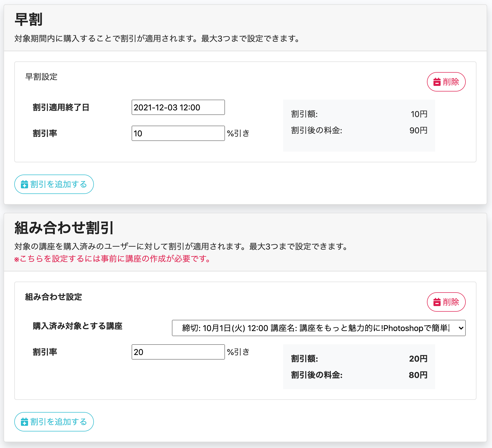Click calendar-plus icon under early-bird section
This screenshot has width=492, height=448.
[24, 184]
